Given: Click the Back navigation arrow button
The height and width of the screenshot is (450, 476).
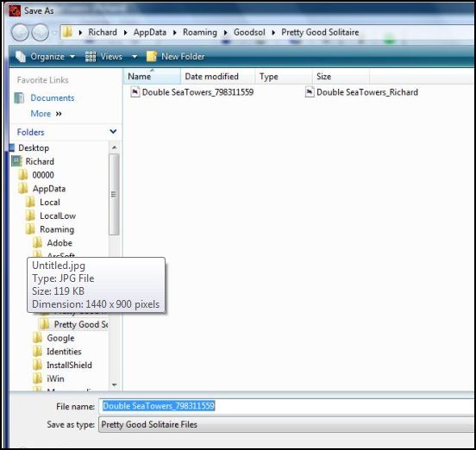Looking at the screenshot, I should click(21, 33).
